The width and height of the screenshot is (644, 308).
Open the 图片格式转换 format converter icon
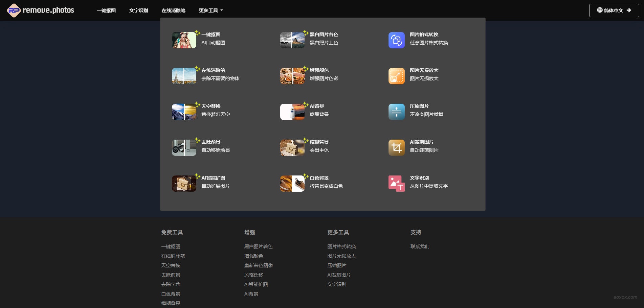pyautogui.click(x=396, y=40)
